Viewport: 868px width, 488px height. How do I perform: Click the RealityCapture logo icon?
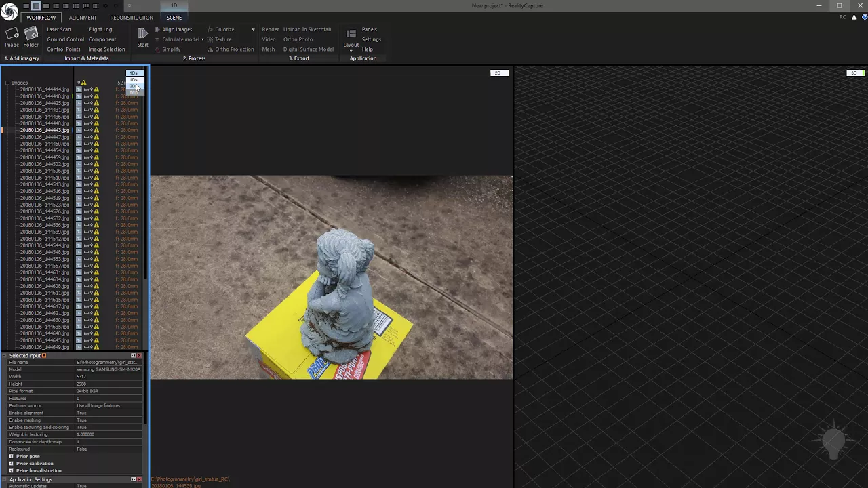coord(9,12)
